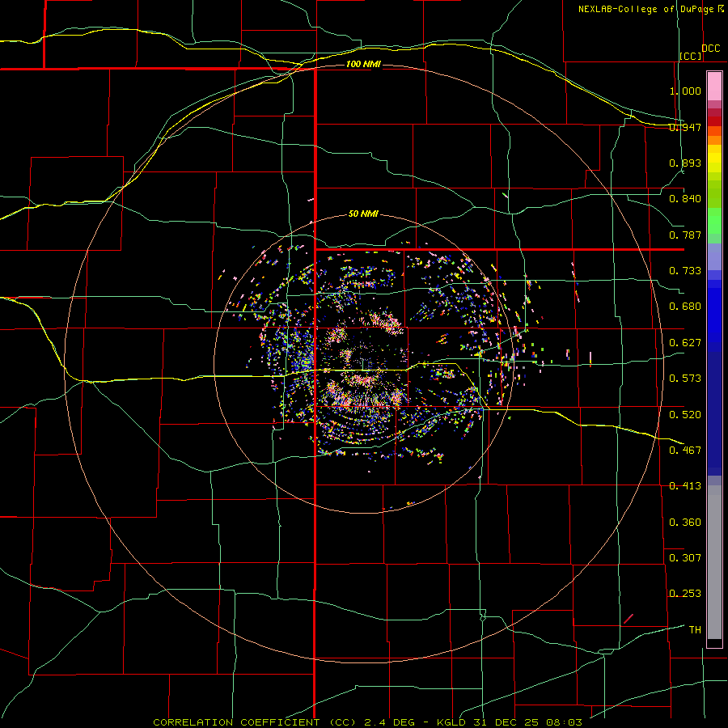Click the 0.733 scale value
Image resolution: width=728 pixels, height=728 pixels.
[685, 271]
